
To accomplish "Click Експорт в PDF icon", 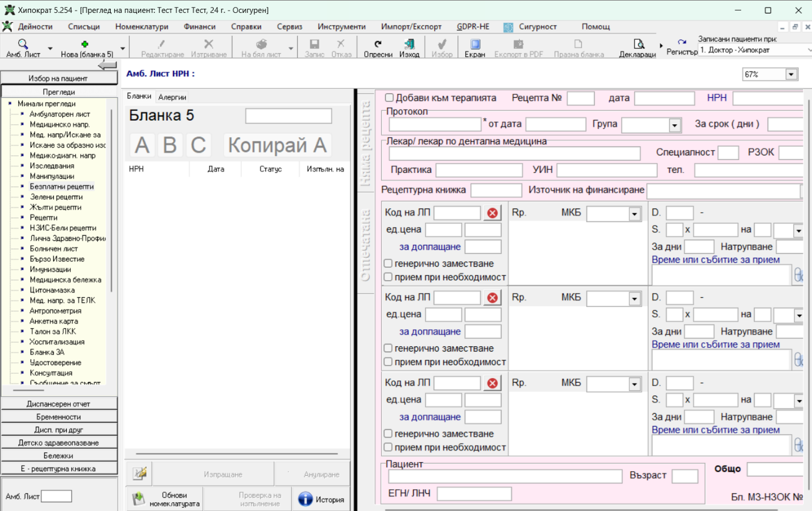I will point(518,44).
